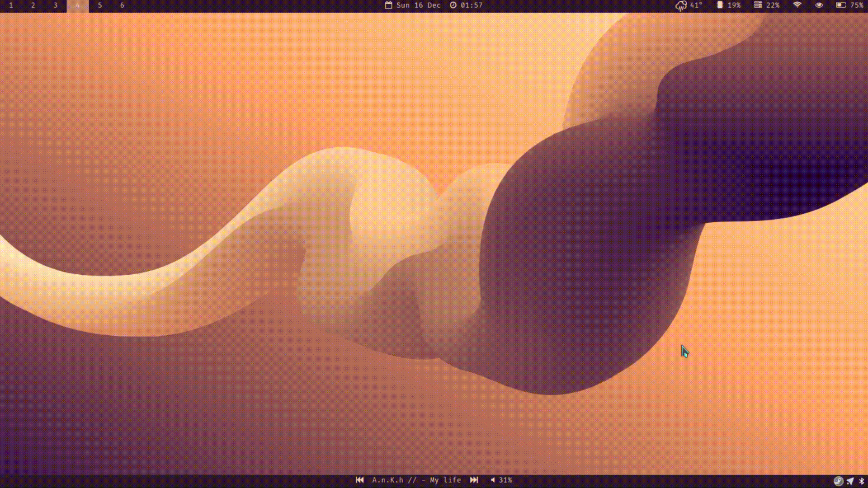Click the battery icon showing 75%
The width and height of the screenshot is (868, 488).
tap(840, 5)
